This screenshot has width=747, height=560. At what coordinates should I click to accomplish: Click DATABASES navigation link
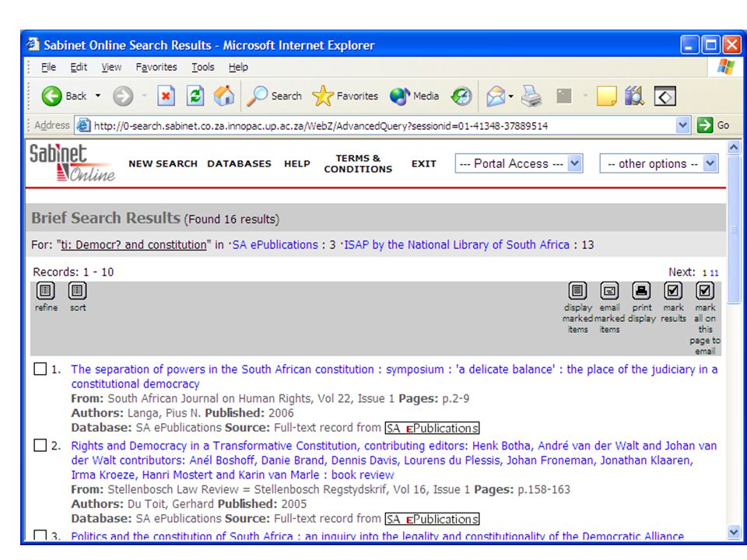coord(239,164)
